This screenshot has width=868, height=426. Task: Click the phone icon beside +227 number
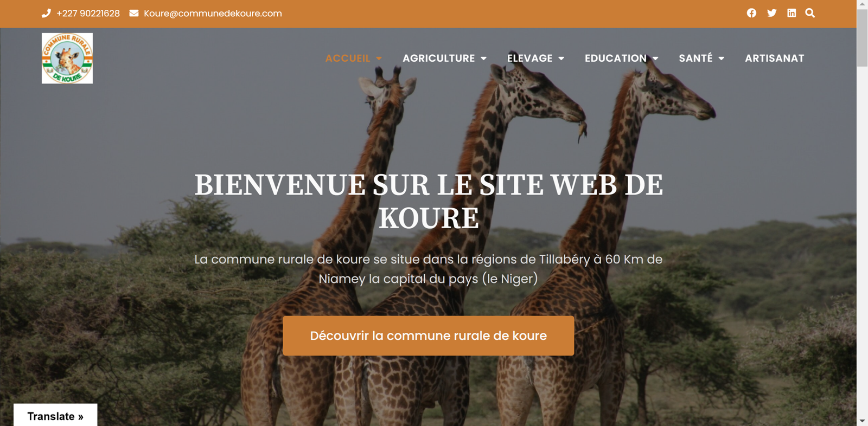46,13
